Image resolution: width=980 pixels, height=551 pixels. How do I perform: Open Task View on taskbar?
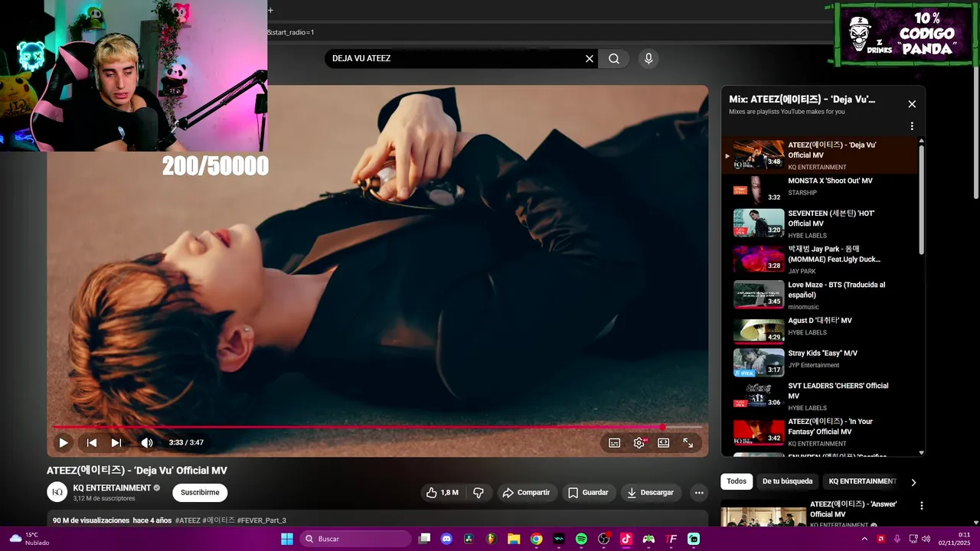tap(425, 539)
